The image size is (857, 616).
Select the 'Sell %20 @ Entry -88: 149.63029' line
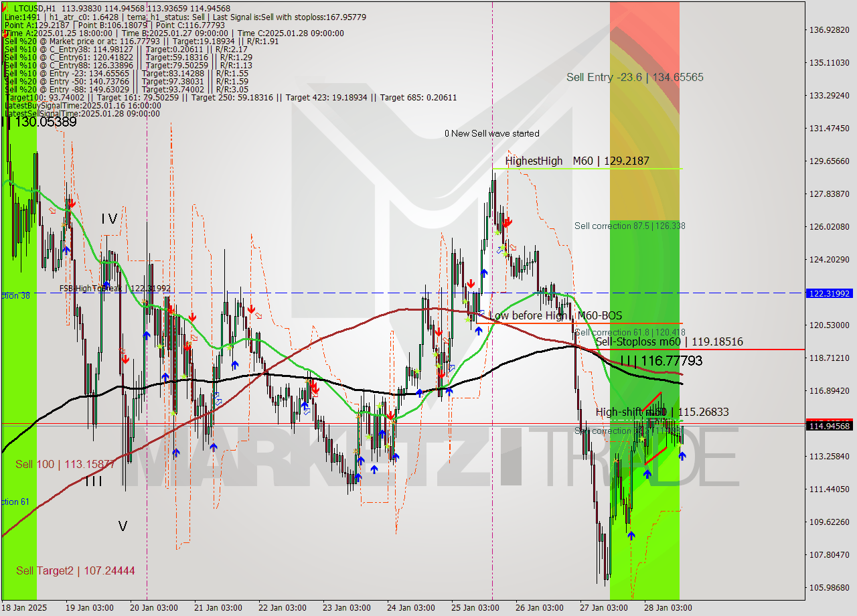point(126,89)
